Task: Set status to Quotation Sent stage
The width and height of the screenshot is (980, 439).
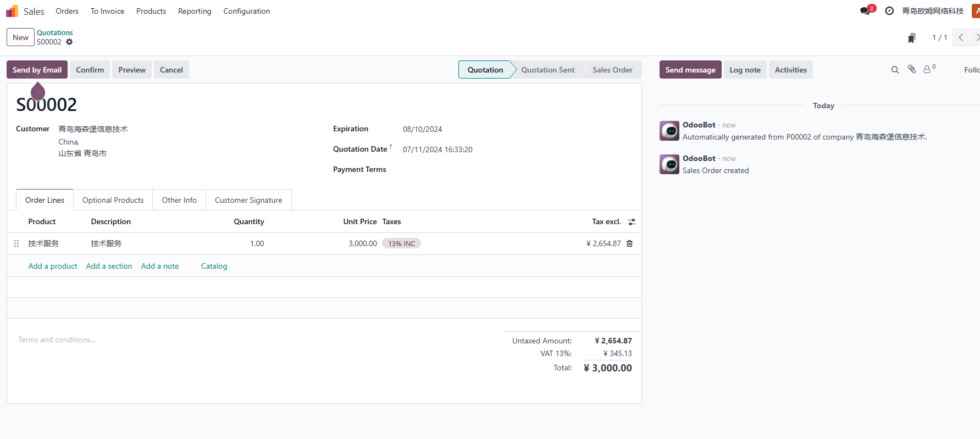Action: pyautogui.click(x=547, y=70)
